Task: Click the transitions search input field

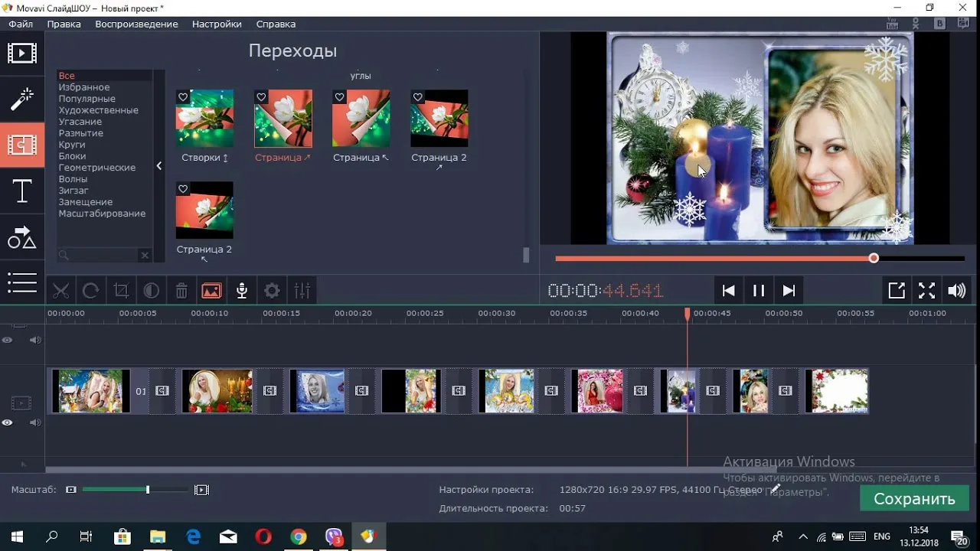Action: point(98,256)
